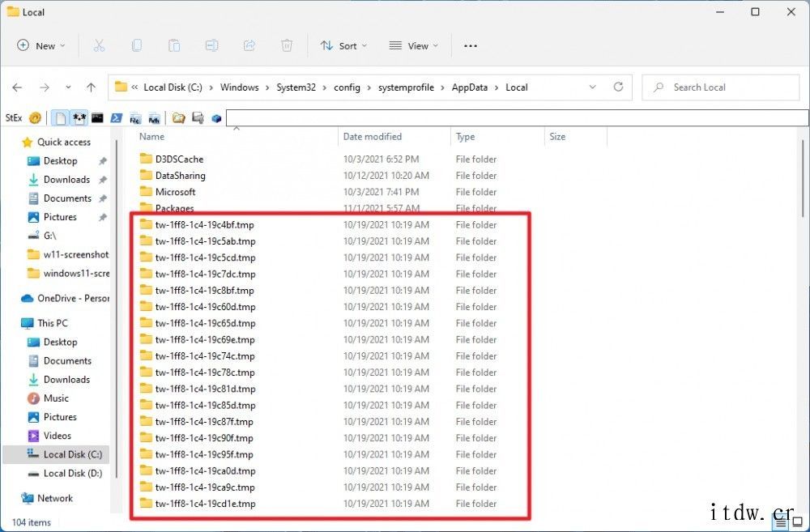Image resolution: width=810 pixels, height=532 pixels.
Task: Refresh the current folder
Action: [618, 87]
